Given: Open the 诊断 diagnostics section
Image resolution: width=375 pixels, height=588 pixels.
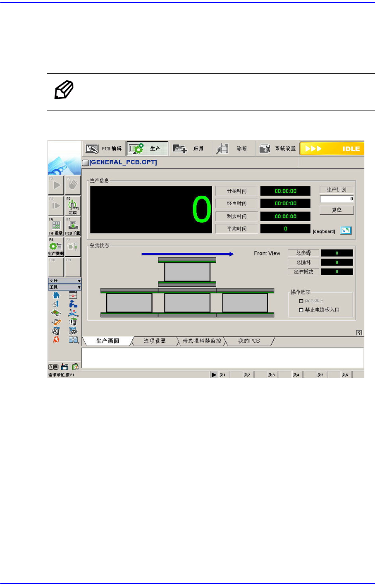Looking at the screenshot, I should coord(233,149).
